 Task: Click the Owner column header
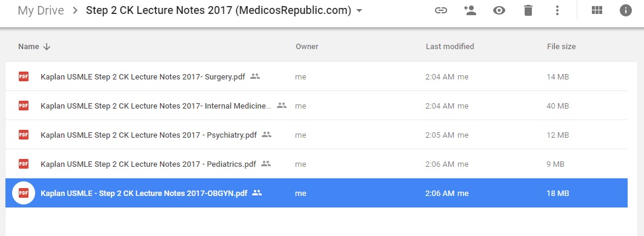point(307,47)
